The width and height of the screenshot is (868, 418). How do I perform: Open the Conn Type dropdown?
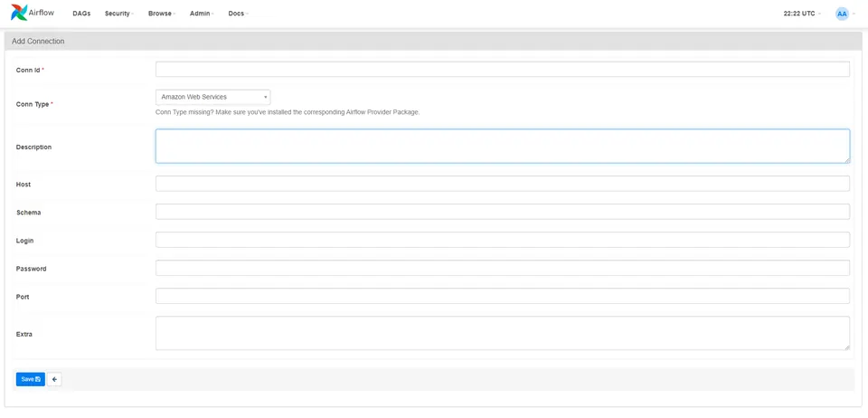click(x=213, y=97)
